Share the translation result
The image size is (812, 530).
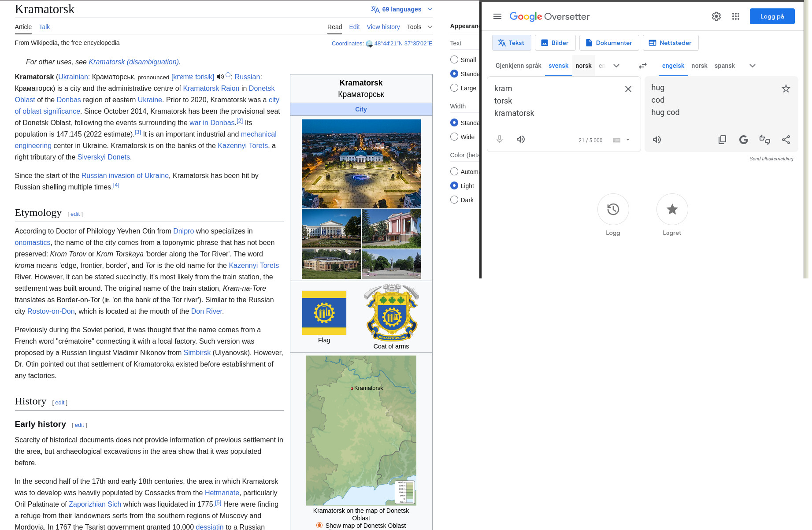(786, 140)
